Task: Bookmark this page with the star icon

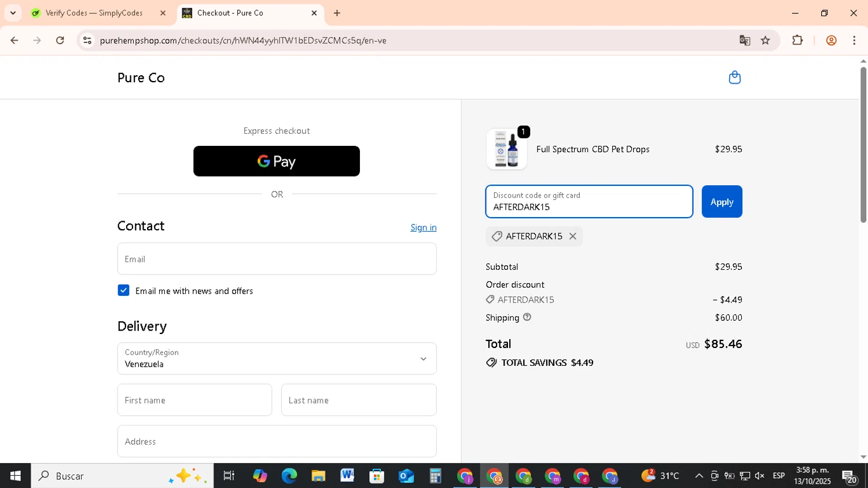Action: tap(766, 41)
